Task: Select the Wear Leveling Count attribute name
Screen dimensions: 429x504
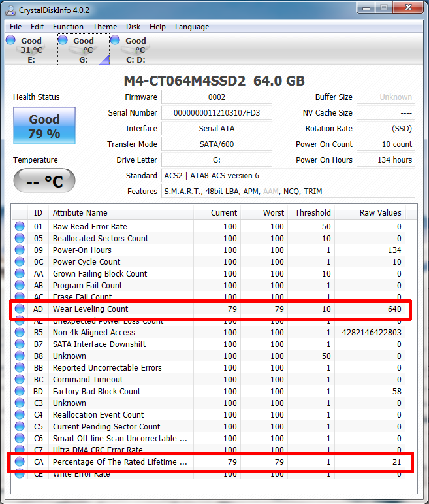Action: [90, 309]
